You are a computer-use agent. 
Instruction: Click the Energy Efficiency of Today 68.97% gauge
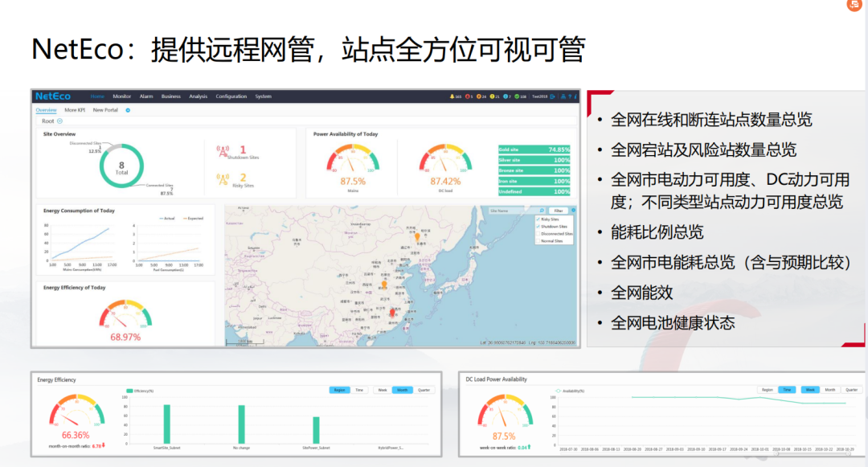[125, 321]
